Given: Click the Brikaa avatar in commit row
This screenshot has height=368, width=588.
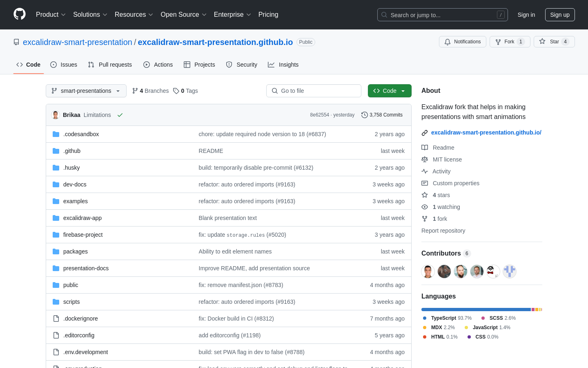Looking at the screenshot, I should (x=56, y=115).
